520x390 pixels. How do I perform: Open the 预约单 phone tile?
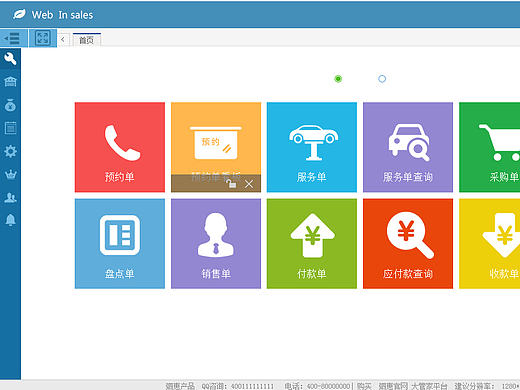coord(120,147)
